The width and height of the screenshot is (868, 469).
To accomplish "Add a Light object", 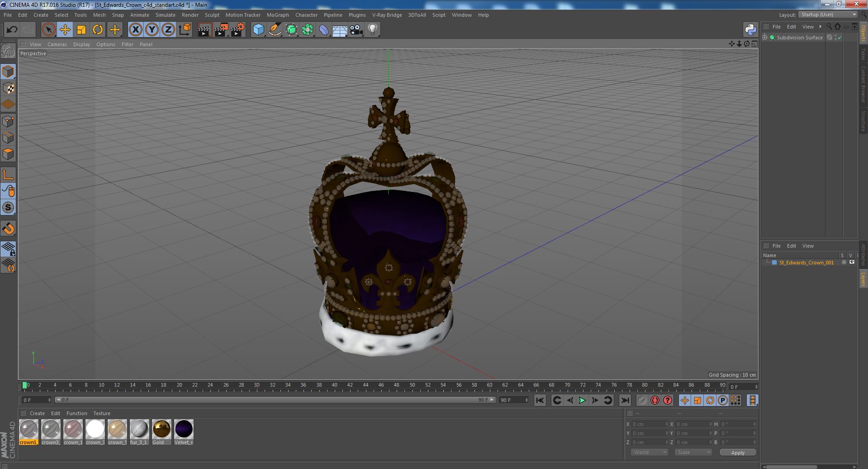I will tap(373, 30).
